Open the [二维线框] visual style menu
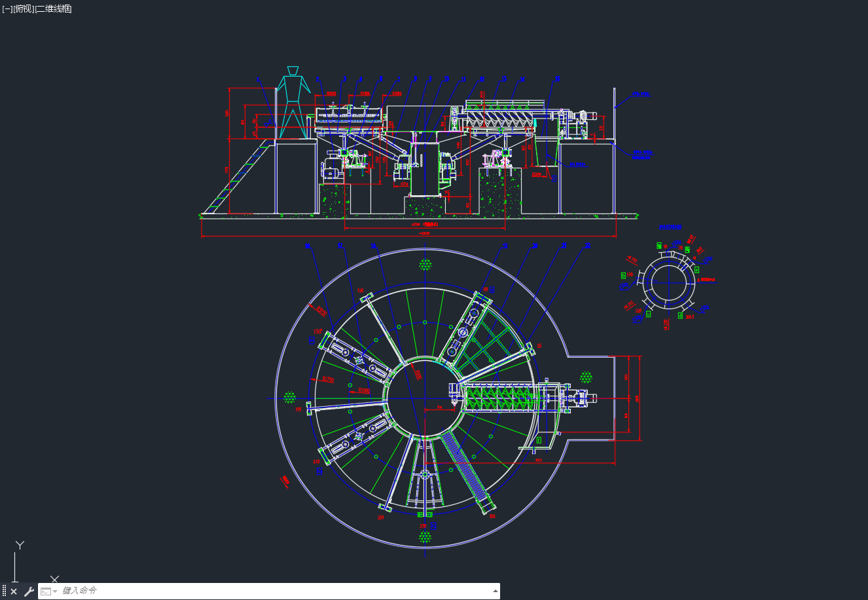The image size is (868, 600). pos(54,9)
